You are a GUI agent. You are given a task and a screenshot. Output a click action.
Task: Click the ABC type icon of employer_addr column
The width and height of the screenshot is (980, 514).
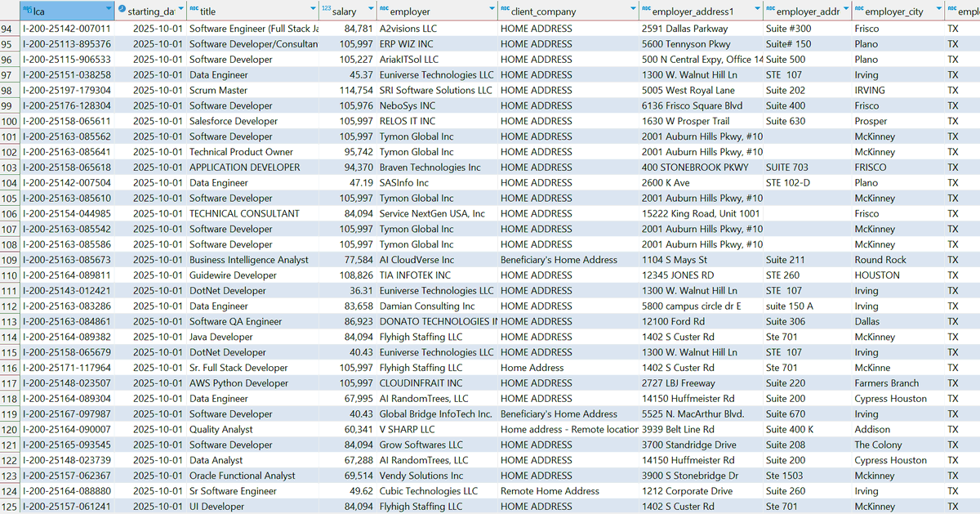[x=770, y=10]
